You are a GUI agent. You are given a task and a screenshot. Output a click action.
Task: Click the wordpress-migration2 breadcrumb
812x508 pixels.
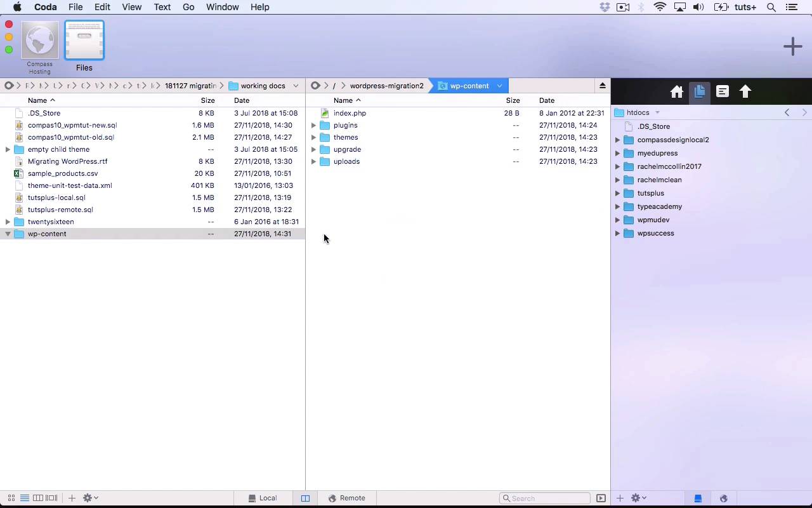point(386,86)
